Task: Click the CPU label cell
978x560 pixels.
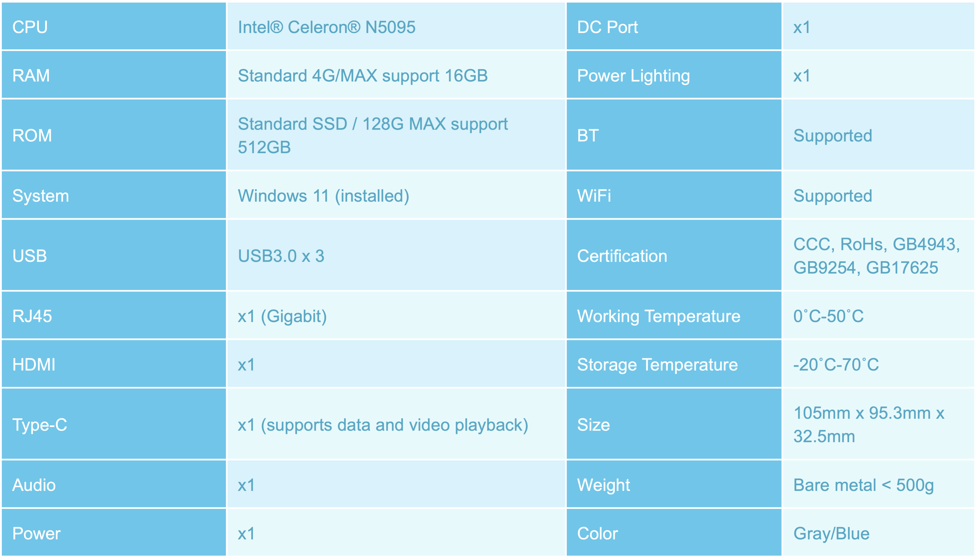Action: tap(114, 26)
